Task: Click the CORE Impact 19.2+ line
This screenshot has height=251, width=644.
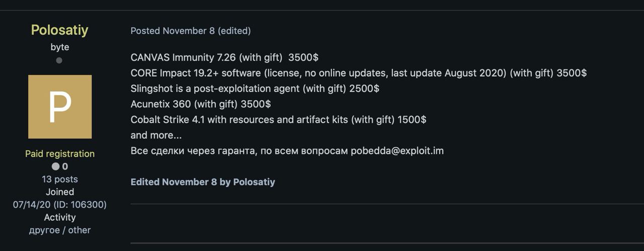Action: [x=358, y=73]
